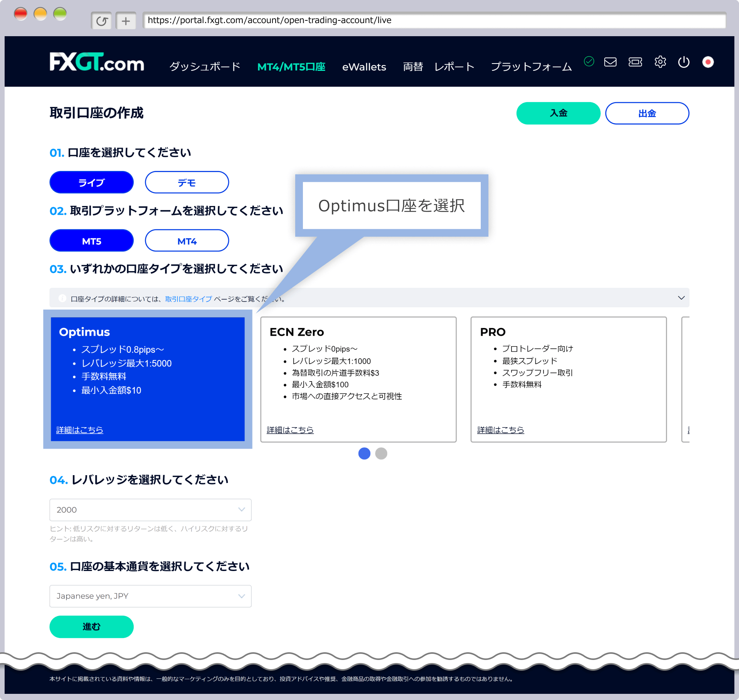Click the first blue carousel dot
Viewport: 739px width, 700px height.
pos(364,454)
